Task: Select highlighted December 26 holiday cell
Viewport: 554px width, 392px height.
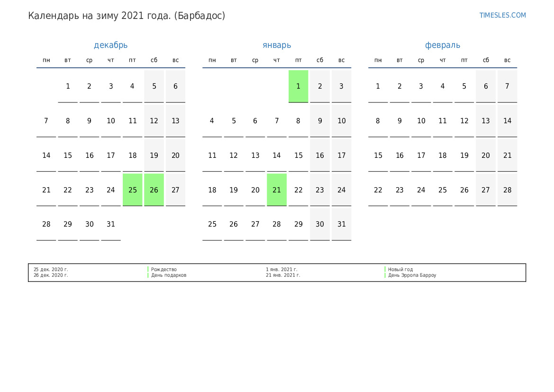Action: [x=154, y=190]
